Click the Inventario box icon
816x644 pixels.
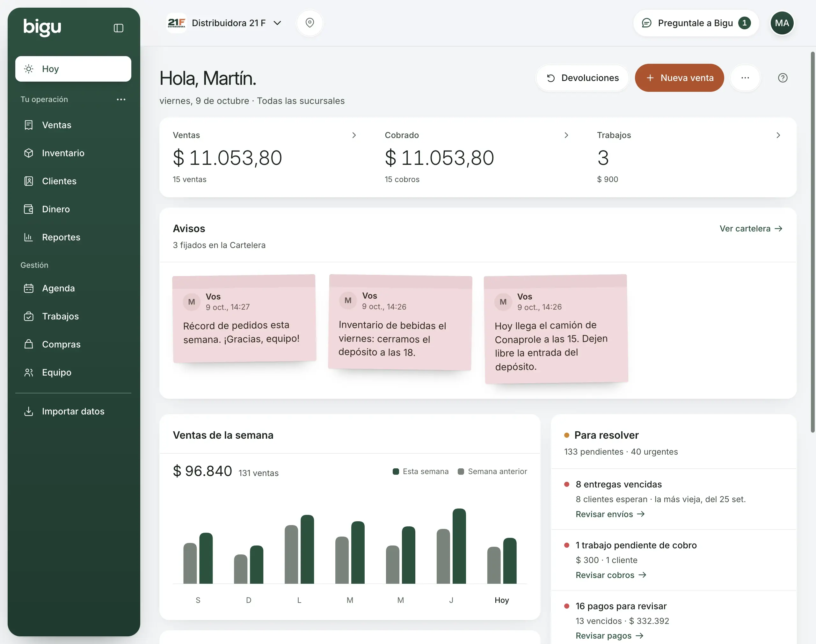pos(29,153)
